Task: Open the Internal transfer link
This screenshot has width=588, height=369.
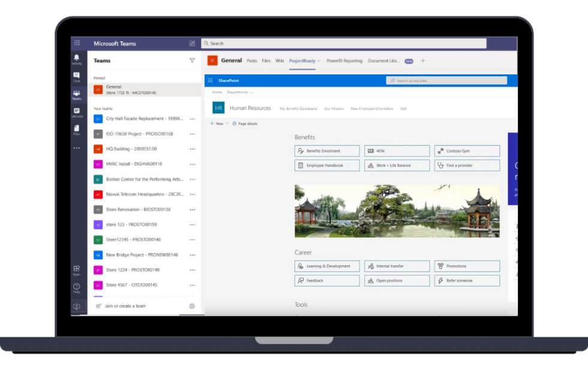Action: coord(397,266)
